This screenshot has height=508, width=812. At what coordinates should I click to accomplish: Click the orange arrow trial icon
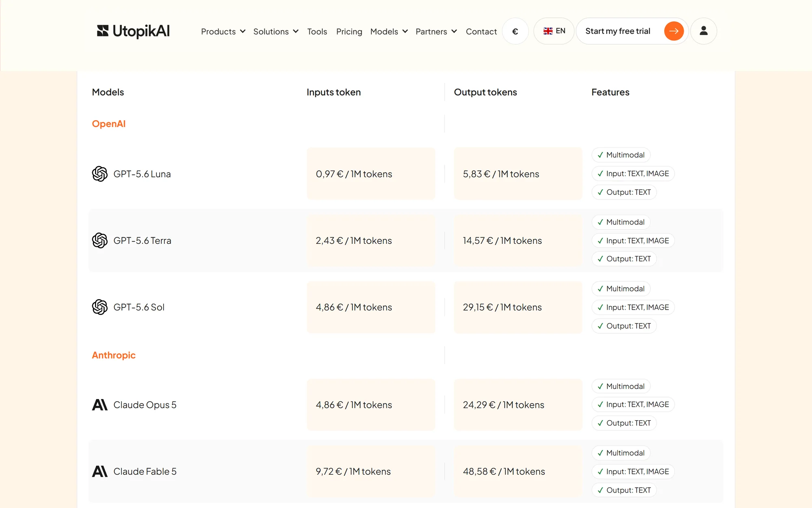coord(674,31)
